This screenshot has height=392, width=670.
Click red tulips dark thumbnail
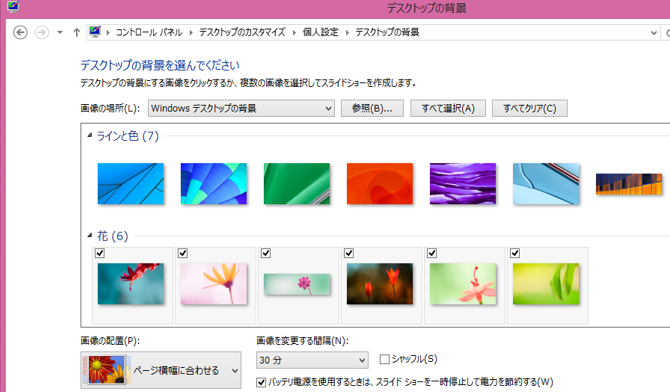tap(380, 284)
